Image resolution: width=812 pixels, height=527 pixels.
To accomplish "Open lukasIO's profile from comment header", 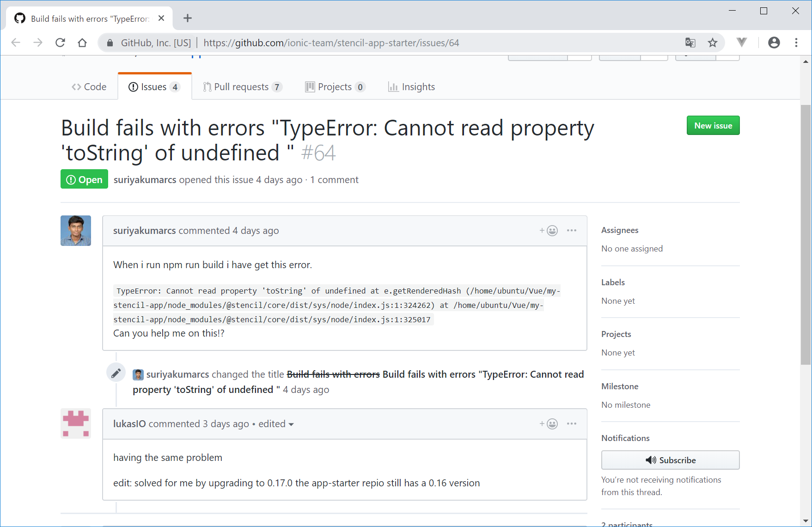I will coord(129,424).
